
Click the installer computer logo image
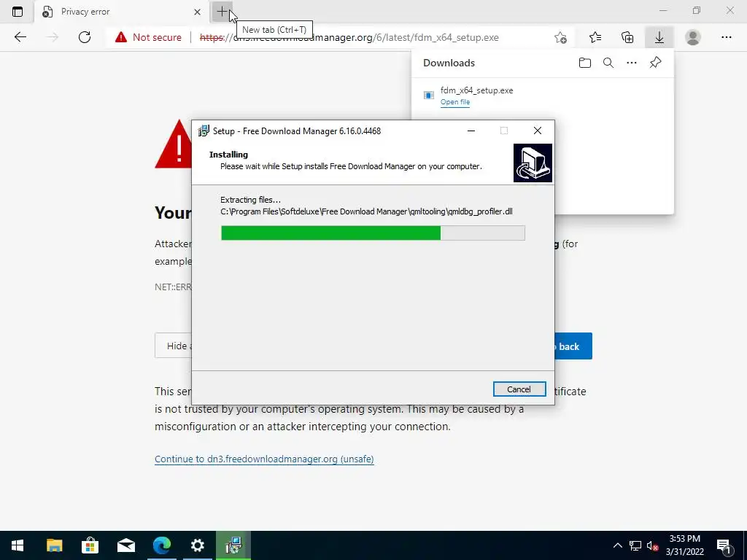tap(533, 163)
